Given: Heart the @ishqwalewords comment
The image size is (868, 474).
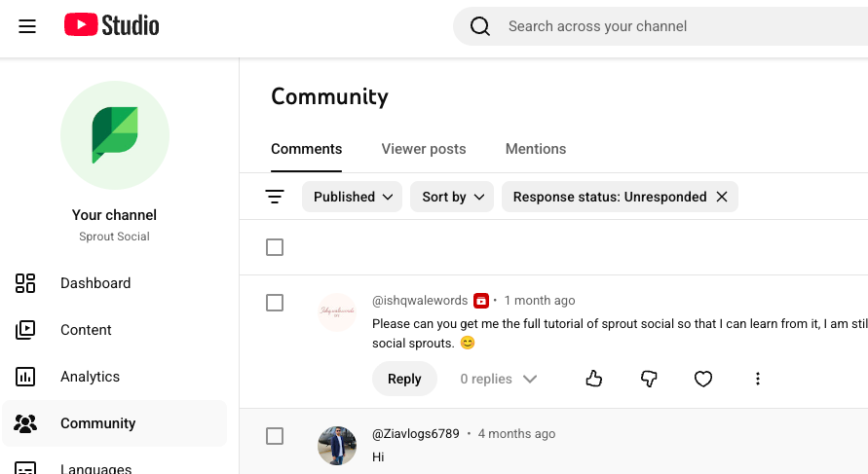Looking at the screenshot, I should coord(703,379).
